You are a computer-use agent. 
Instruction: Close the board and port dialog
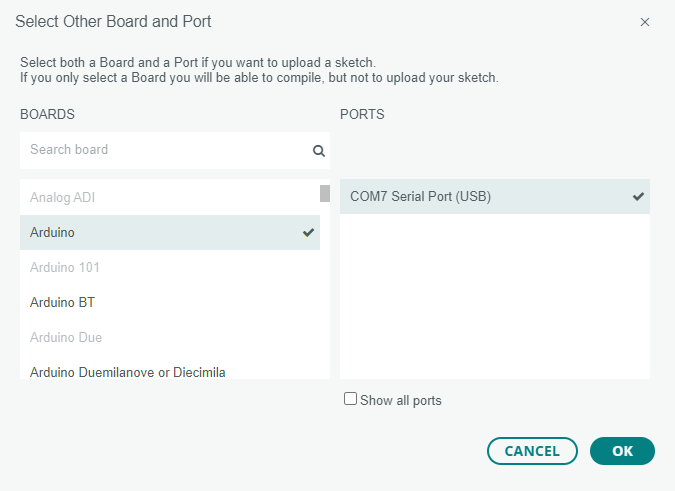pos(644,22)
